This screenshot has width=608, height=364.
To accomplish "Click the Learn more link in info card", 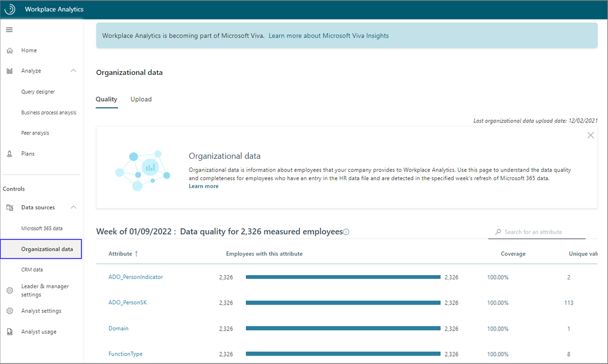I will (203, 186).
